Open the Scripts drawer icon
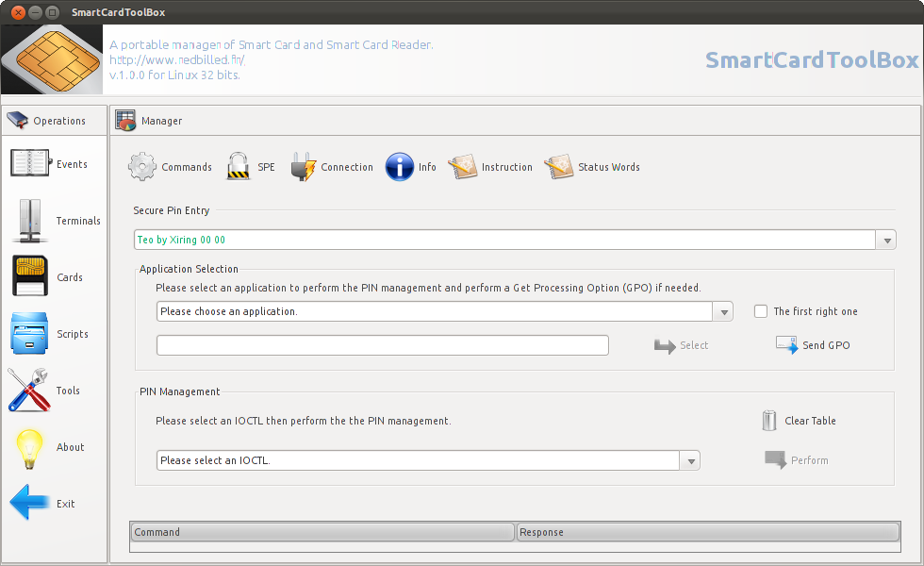The height and width of the screenshot is (566, 924). [29, 334]
